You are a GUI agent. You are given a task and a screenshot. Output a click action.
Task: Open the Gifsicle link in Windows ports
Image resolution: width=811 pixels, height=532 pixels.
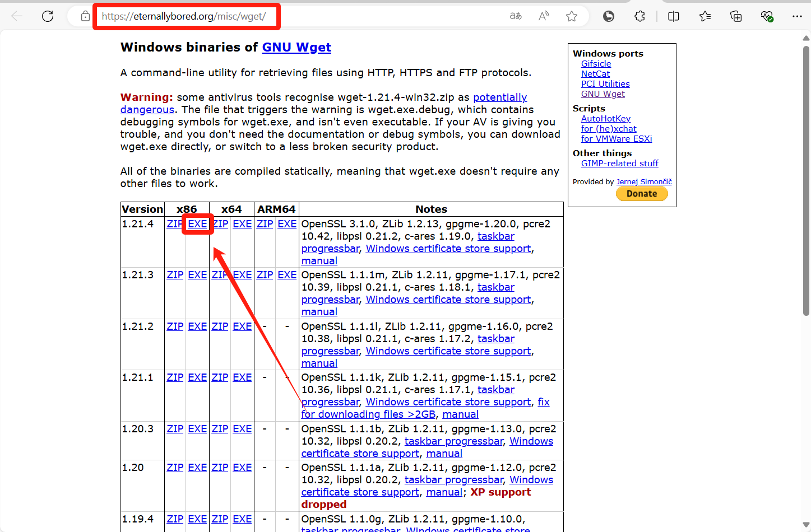pos(596,64)
